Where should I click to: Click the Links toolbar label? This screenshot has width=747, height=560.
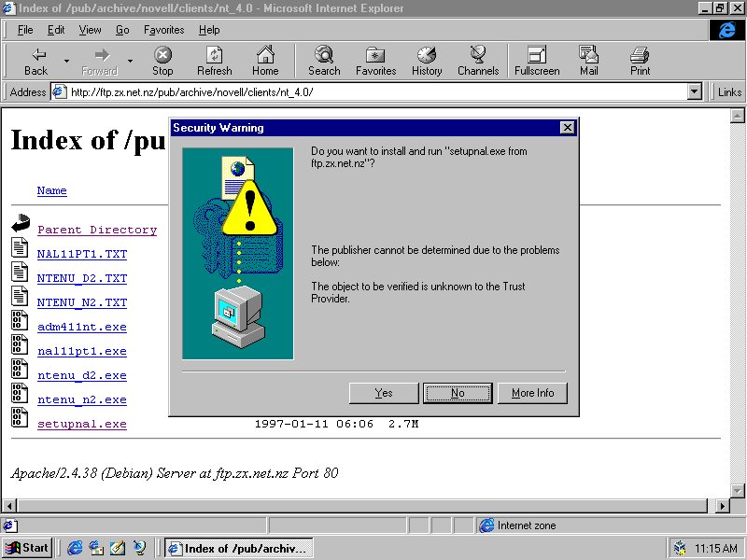click(729, 91)
